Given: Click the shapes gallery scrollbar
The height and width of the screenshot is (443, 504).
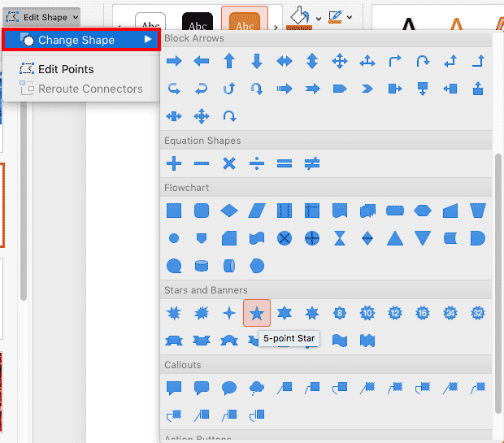Looking at the screenshot, I should (498, 283).
